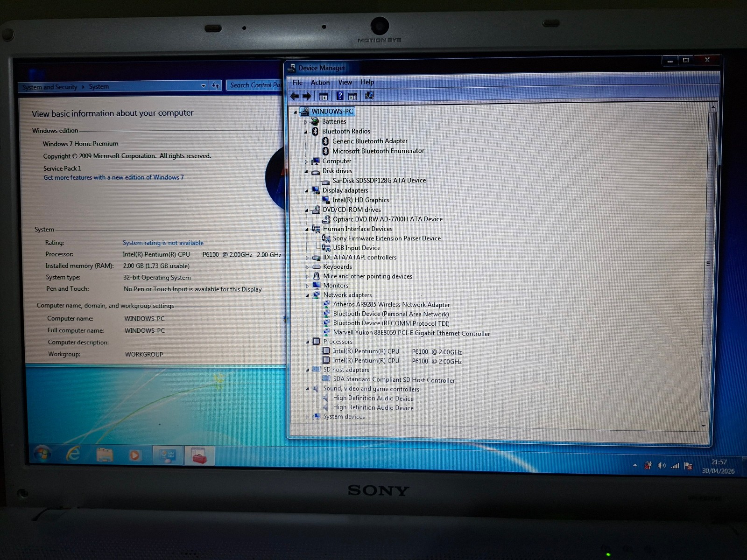
Task: Select the Optiarc DVD RW drive icon
Action: click(x=326, y=219)
